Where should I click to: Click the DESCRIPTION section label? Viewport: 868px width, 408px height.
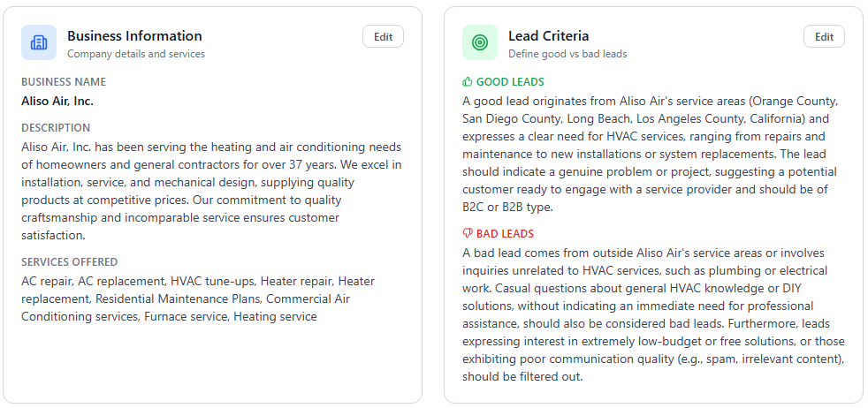(56, 128)
